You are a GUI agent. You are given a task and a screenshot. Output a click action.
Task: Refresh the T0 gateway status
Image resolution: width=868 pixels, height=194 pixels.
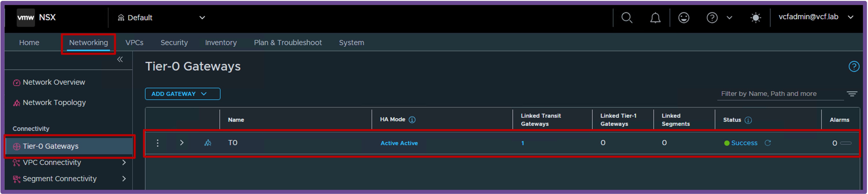point(768,143)
